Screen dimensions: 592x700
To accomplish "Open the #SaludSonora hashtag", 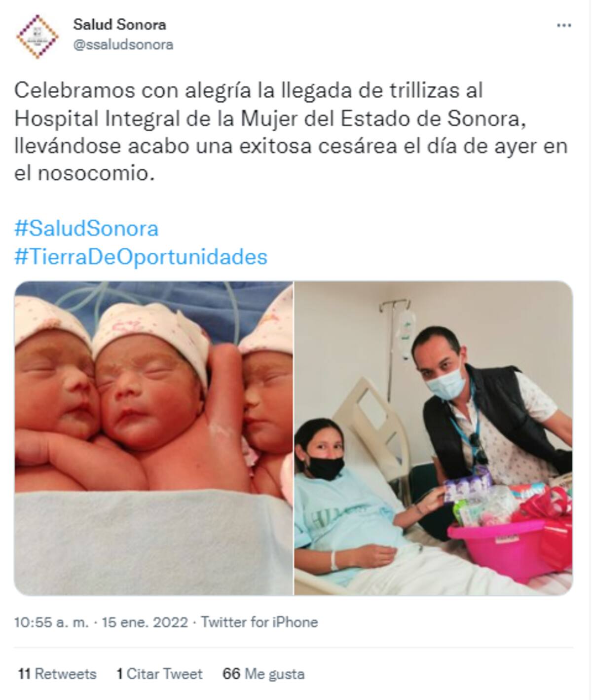I will [x=86, y=229].
